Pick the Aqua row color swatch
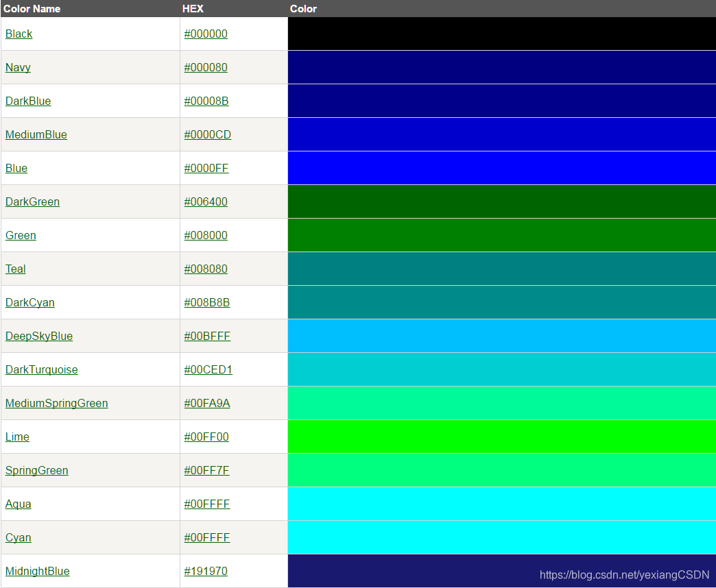716x588 pixels. pyautogui.click(x=502, y=504)
